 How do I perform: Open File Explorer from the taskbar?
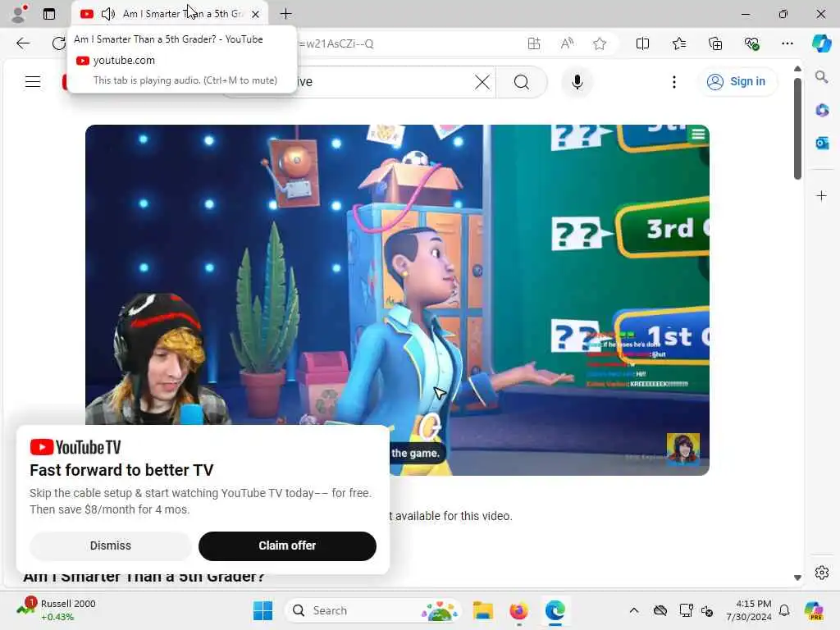click(482, 610)
